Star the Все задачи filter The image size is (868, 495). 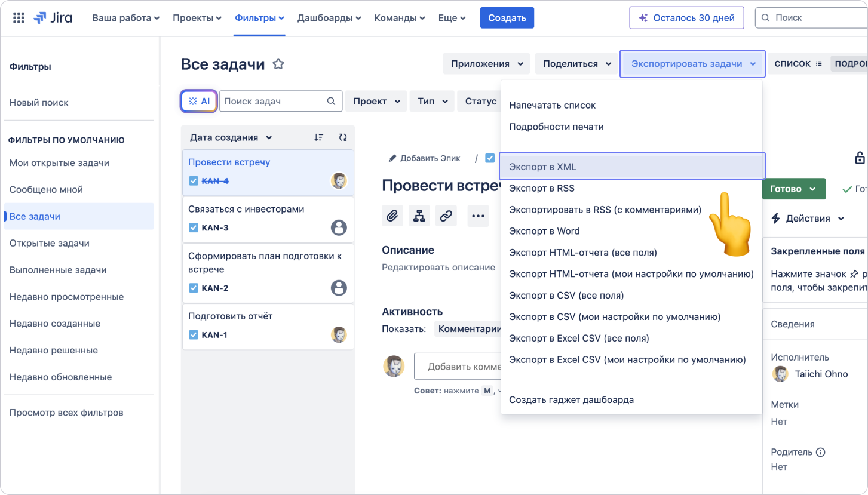pos(278,64)
